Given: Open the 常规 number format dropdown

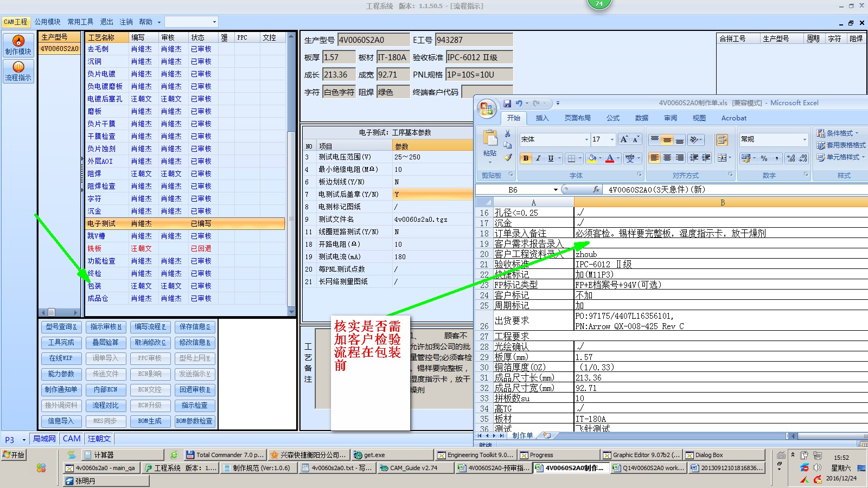Looking at the screenshot, I should [805, 139].
